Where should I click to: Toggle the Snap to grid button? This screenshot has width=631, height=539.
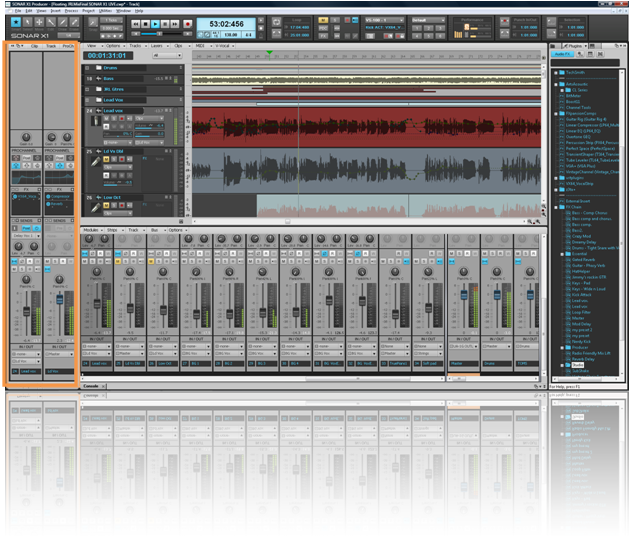93,22
